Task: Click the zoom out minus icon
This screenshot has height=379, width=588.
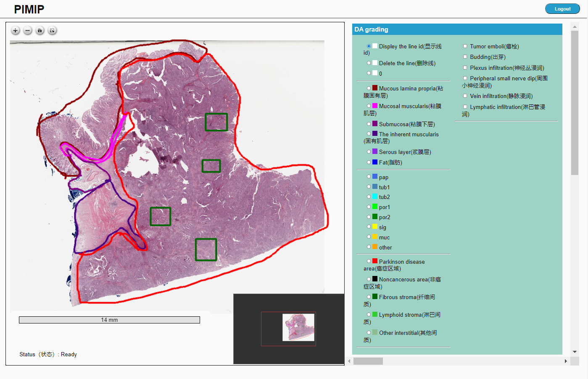Action: click(x=28, y=30)
